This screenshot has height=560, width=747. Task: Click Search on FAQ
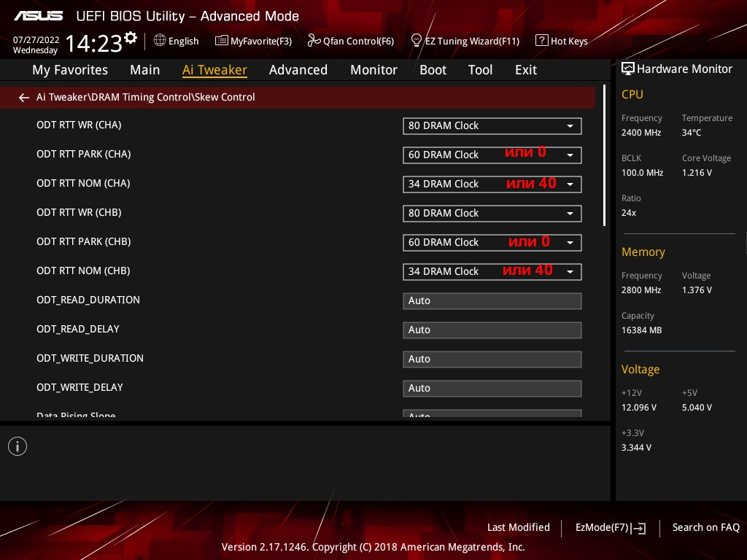coord(705,527)
